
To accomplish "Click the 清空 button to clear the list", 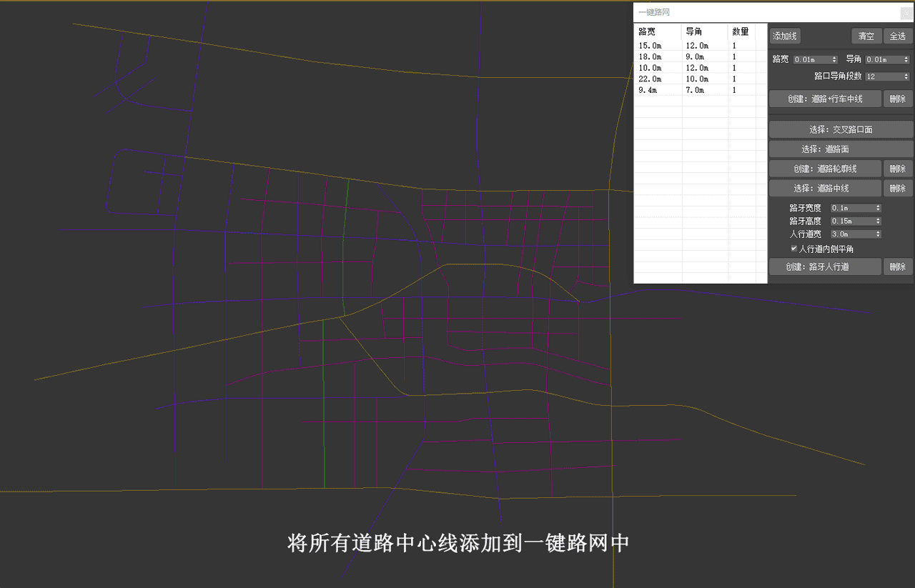I will click(x=866, y=36).
